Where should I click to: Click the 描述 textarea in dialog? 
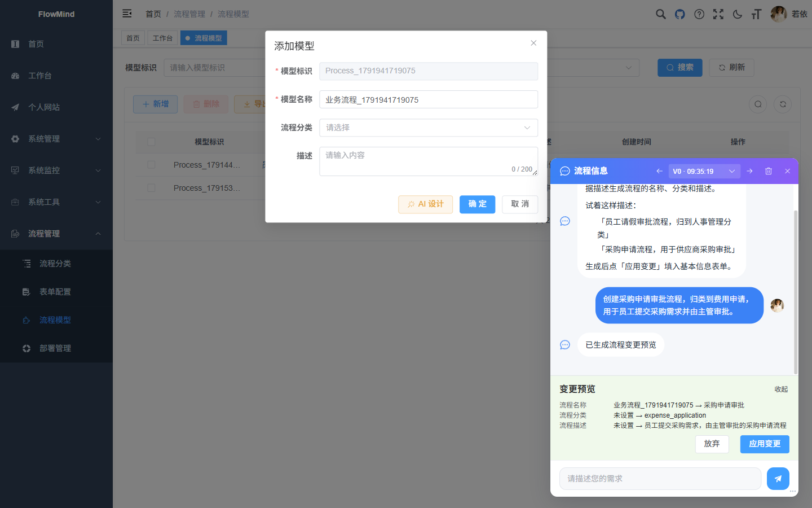(x=429, y=161)
